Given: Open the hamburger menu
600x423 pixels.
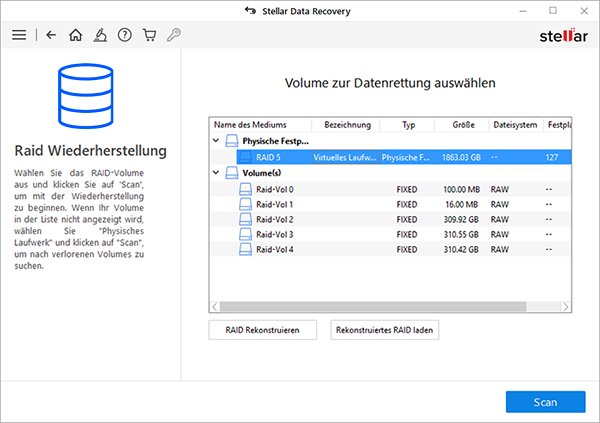Looking at the screenshot, I should click(x=19, y=35).
